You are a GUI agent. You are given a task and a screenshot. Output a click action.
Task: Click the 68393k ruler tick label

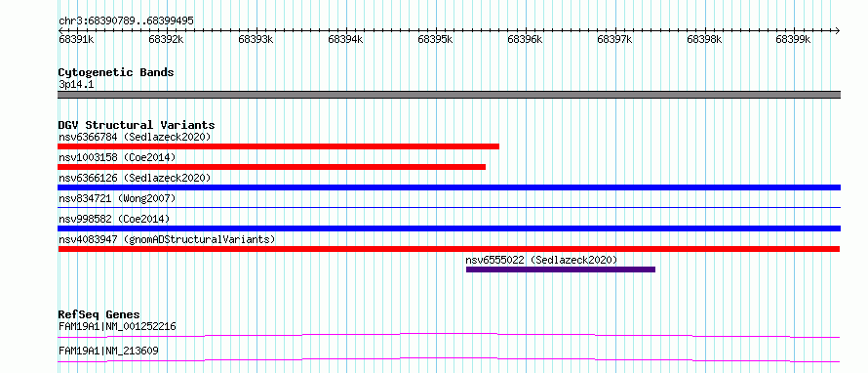[256, 40]
